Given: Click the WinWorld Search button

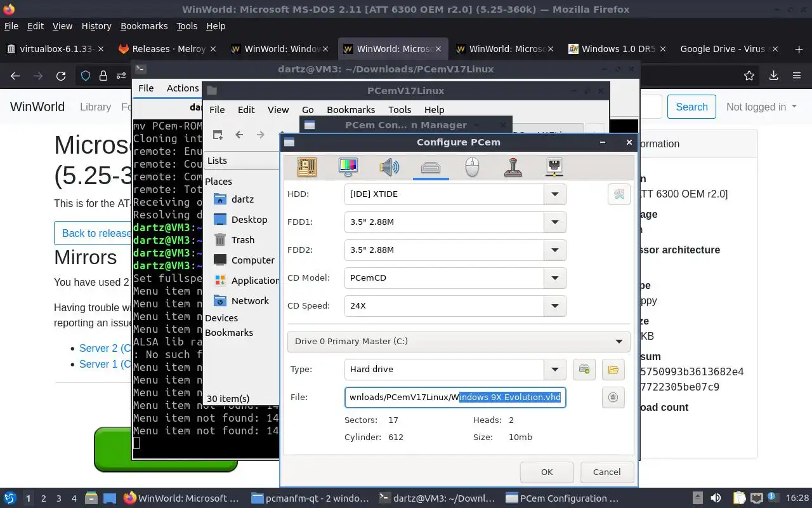Looking at the screenshot, I should pyautogui.click(x=691, y=107).
